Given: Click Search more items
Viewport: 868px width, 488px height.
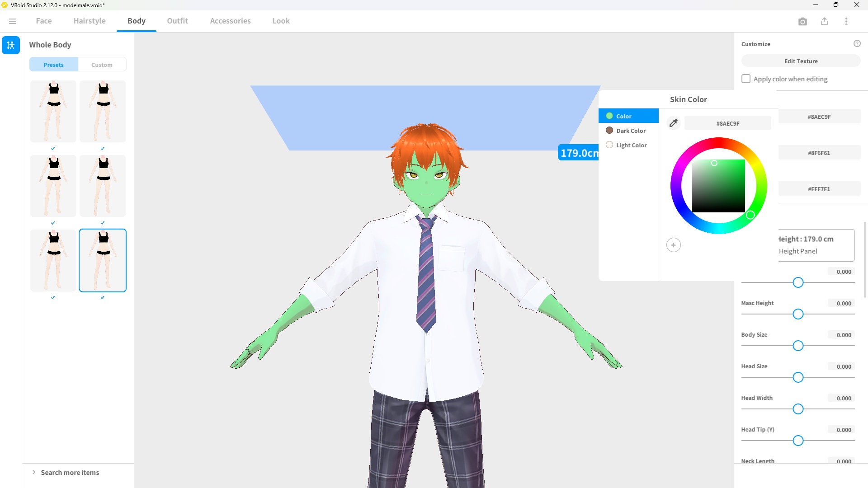Looking at the screenshot, I should [x=70, y=472].
